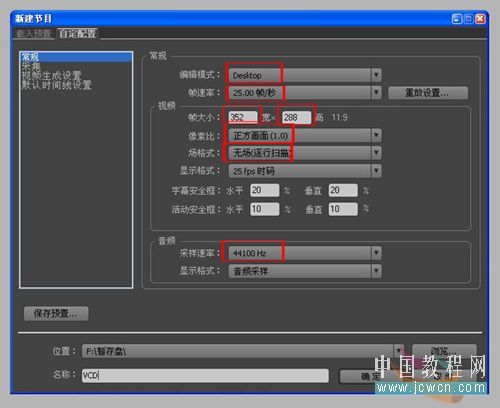This screenshot has width=500, height=408.
Task: Open the 位置 F:\暂存盘\ path dropdown
Action: 243,351
